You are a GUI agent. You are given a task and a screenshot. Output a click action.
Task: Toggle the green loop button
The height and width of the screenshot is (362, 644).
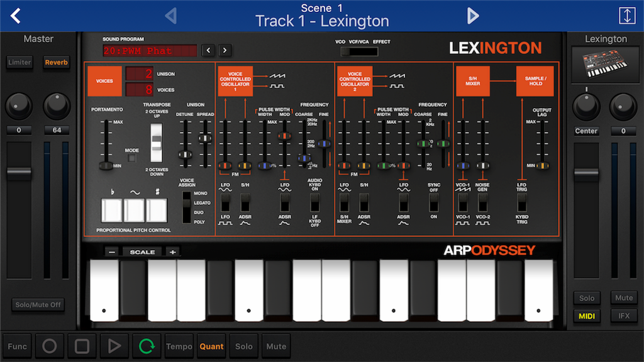pos(147,346)
